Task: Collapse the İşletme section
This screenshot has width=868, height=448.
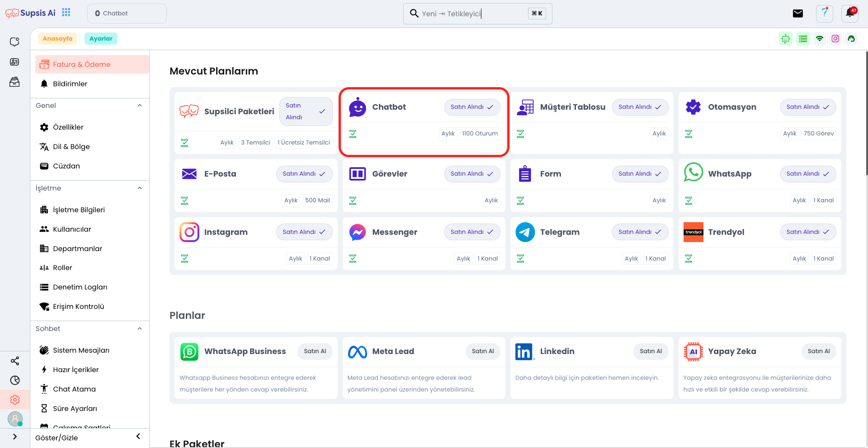Action: point(140,188)
